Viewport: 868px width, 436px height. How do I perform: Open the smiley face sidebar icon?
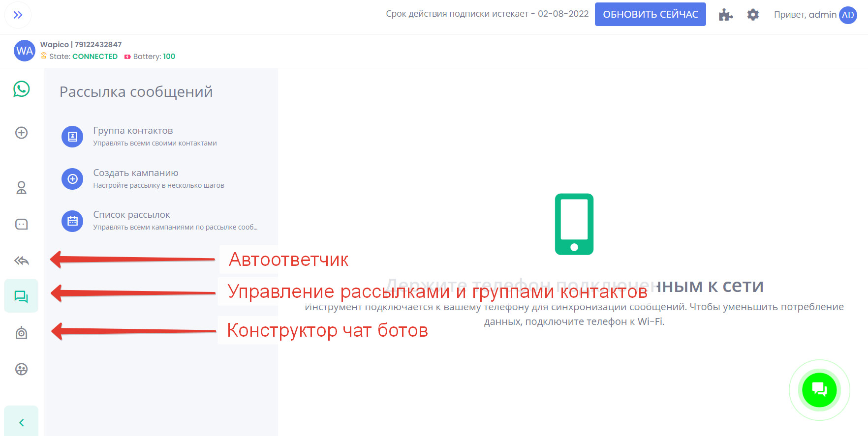click(21, 369)
